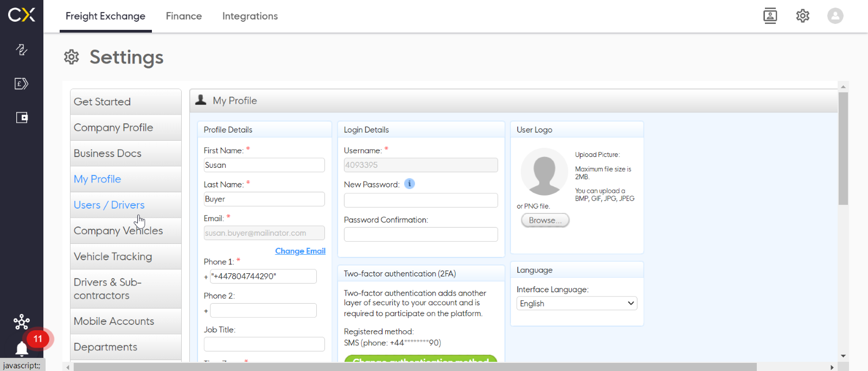Click the horizontal scrollbar thumb
This screenshot has width=868, height=371.
tap(415, 367)
